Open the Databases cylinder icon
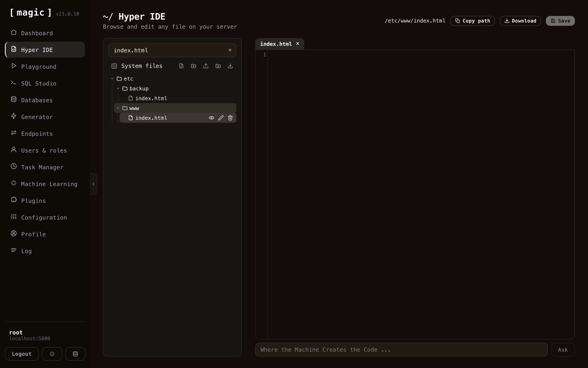Screen dimensions: 588x368 click(x=14, y=99)
